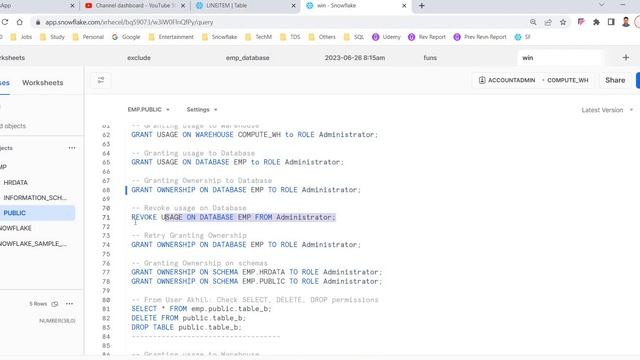This screenshot has width=640, height=360.
Task: Open the Rev Report bookmark
Action: coord(427,37)
